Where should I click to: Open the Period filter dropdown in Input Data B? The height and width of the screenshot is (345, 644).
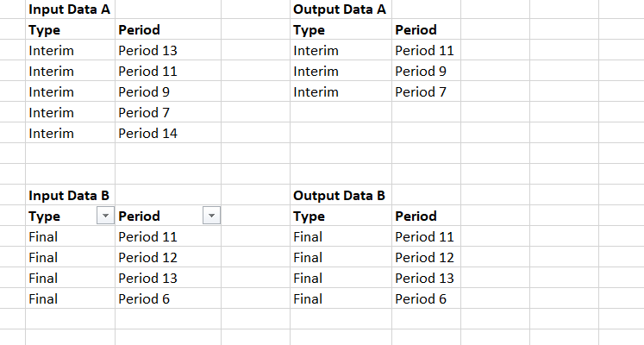[211, 216]
